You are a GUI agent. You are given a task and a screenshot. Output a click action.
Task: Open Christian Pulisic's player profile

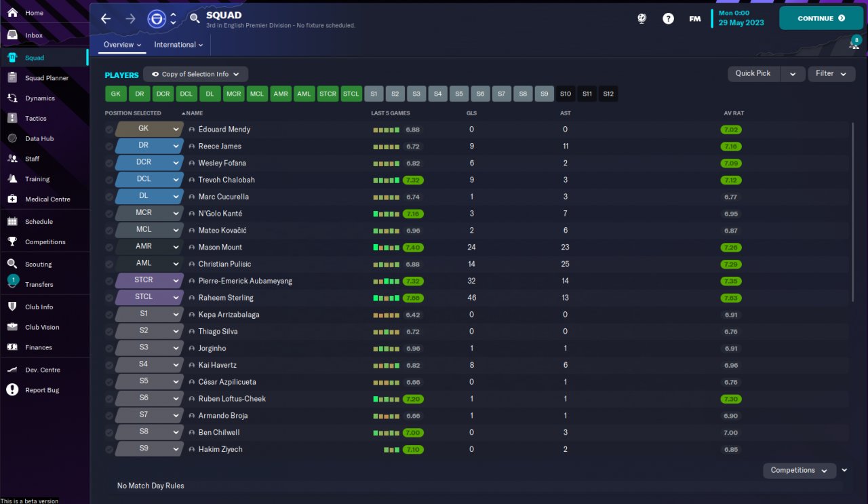224,264
